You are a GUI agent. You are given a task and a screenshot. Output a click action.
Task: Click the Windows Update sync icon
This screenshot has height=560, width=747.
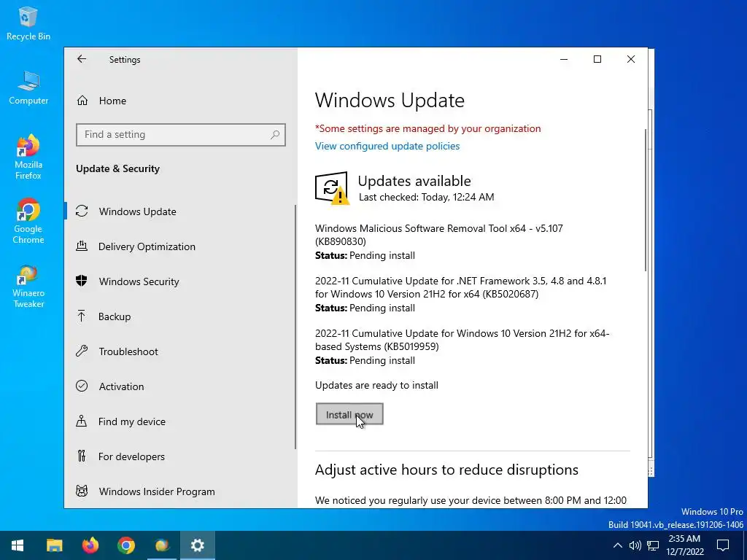click(x=82, y=211)
